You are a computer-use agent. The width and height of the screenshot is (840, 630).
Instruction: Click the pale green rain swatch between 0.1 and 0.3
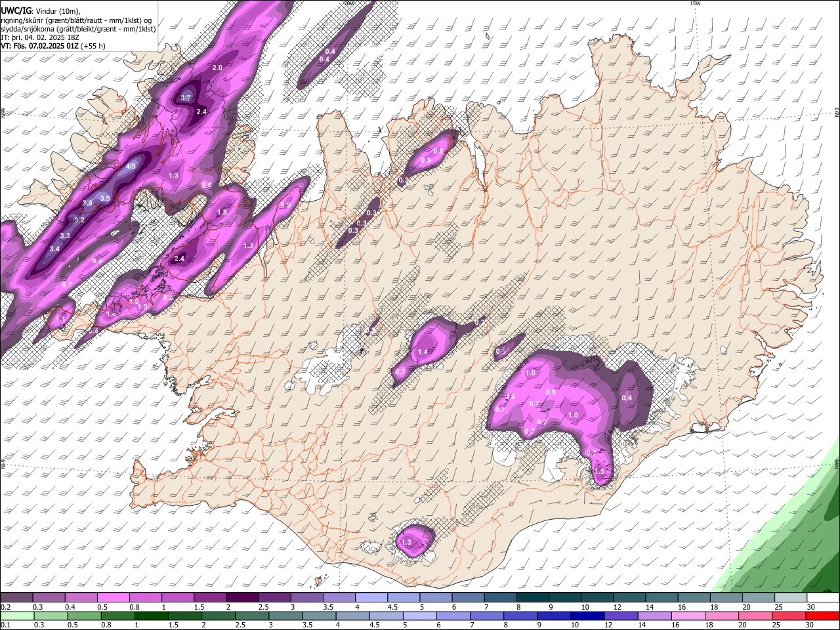click(17, 616)
